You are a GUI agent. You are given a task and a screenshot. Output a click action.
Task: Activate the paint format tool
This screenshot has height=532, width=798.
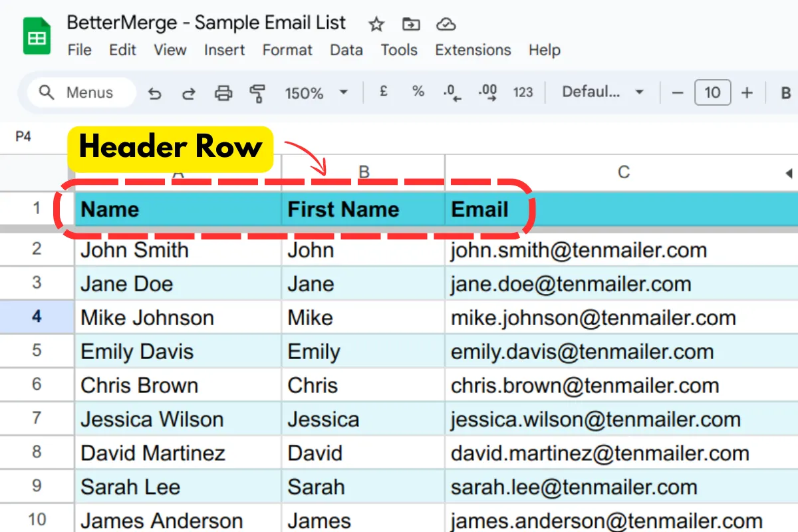pyautogui.click(x=257, y=93)
